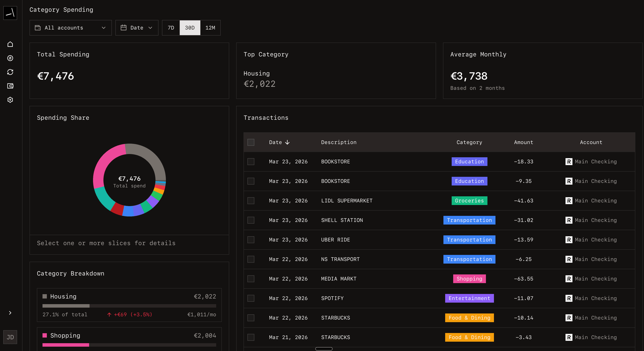
Task: Expand the collapsed sidebar with the chevron
Action: pos(10,313)
